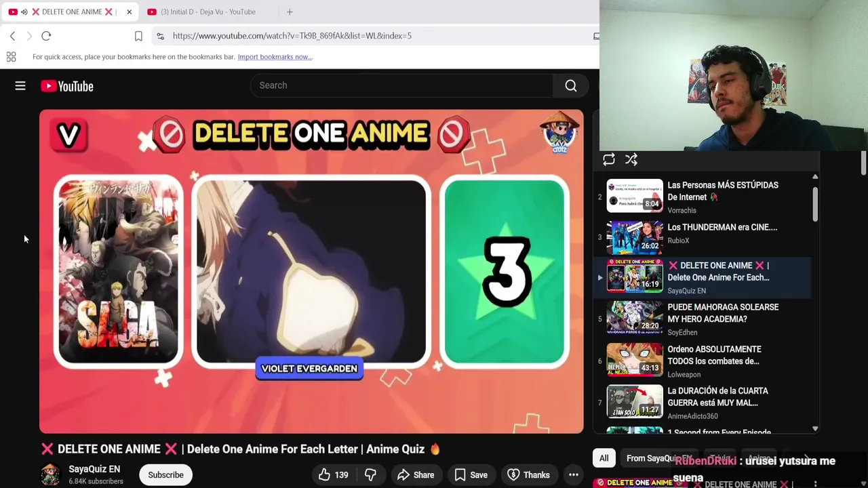Viewport: 868px width, 488px height.
Task: Select the All filter chip
Action: tap(604, 458)
